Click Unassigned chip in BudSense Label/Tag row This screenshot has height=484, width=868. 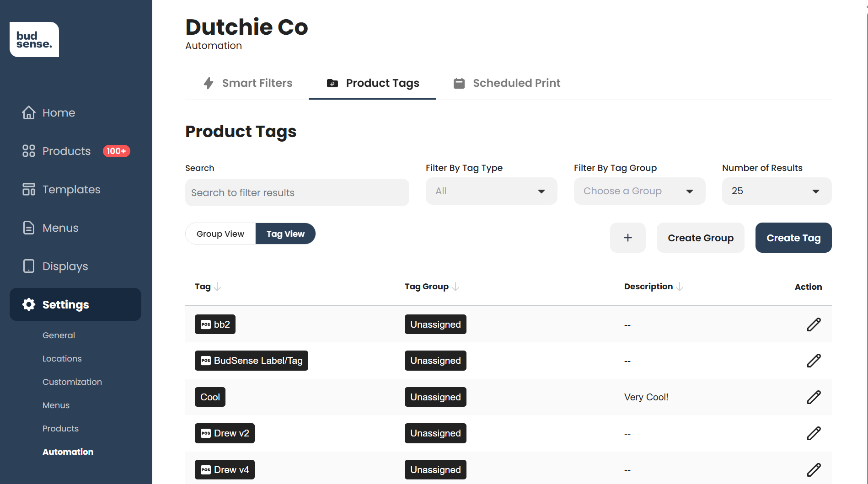(435, 361)
